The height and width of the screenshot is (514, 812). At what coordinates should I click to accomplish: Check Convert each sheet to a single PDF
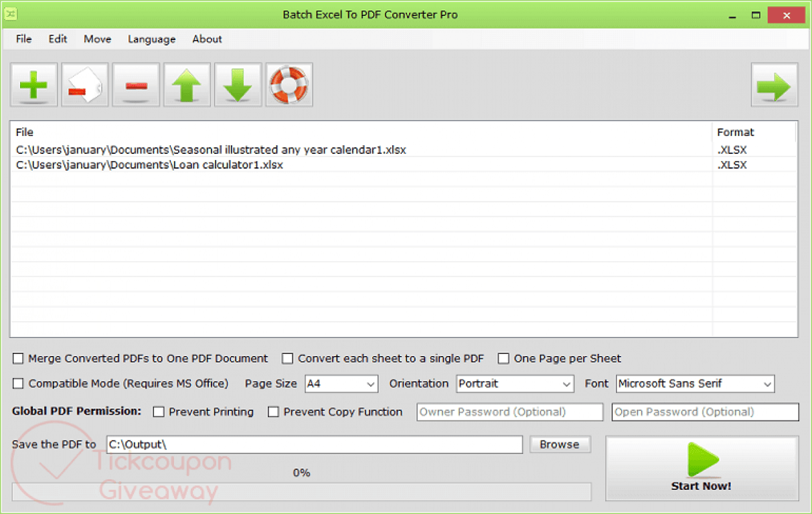(x=287, y=358)
